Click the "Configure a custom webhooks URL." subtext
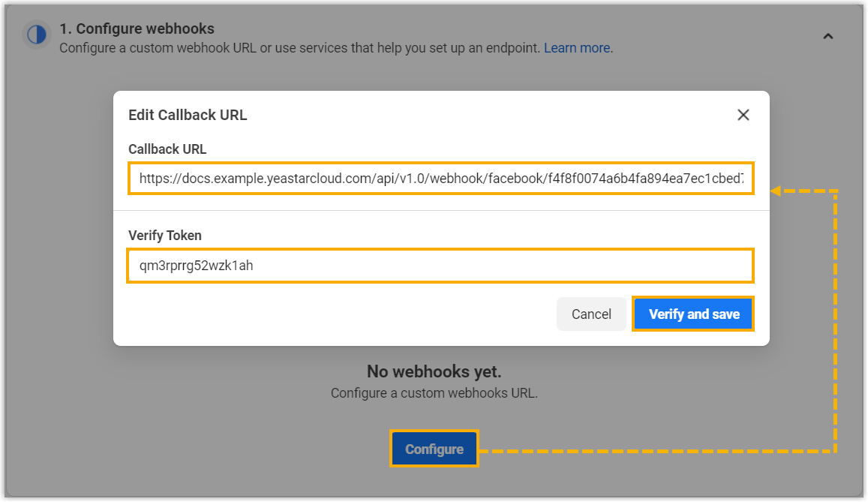Image resolution: width=868 pixels, height=502 pixels. (434, 392)
